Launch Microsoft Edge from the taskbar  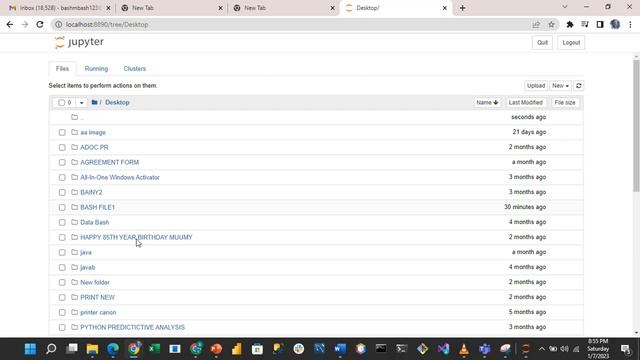[x=113, y=349]
